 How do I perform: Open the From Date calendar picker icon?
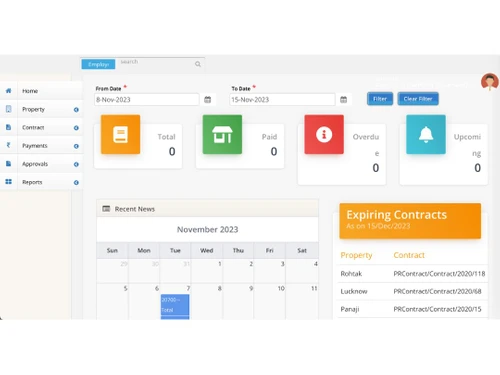207,99
